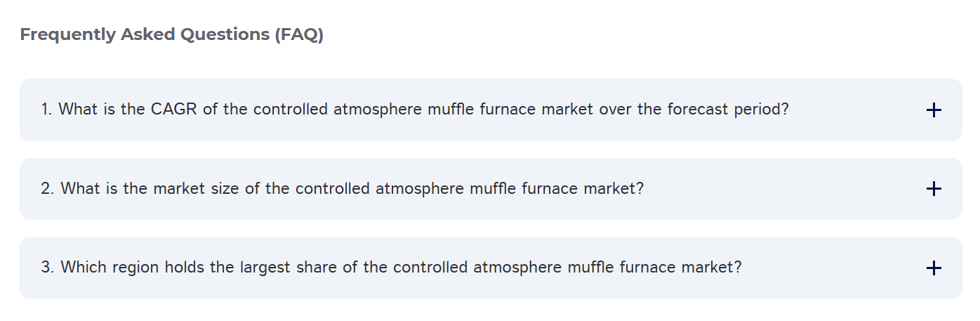Open the 'What is the market size' question text

342,188
